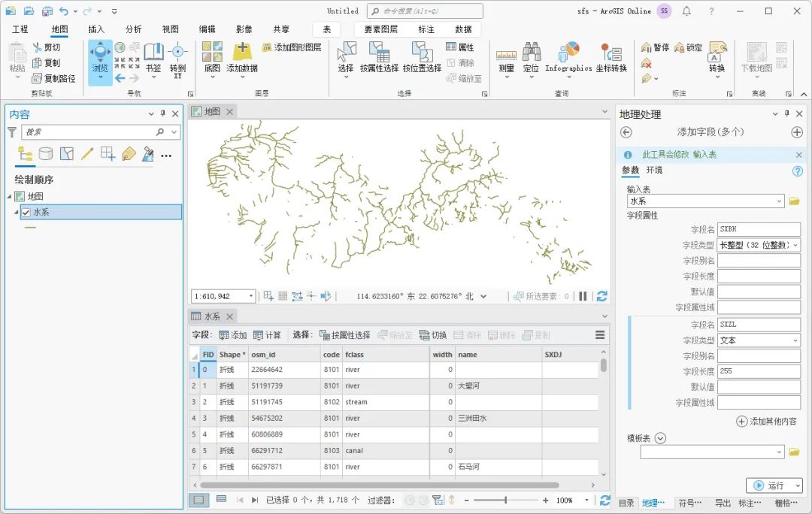Open 坐标转换 coordinate conversion
The width and height of the screenshot is (812, 514).
click(611, 58)
